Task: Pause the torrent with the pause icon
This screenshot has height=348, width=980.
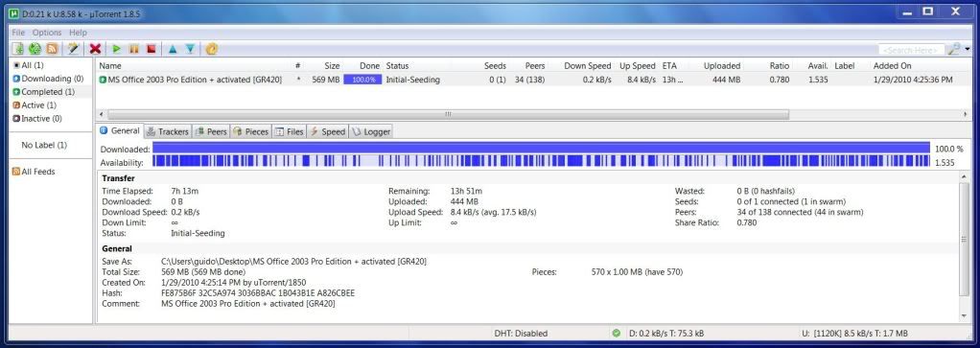Action: tap(133, 48)
